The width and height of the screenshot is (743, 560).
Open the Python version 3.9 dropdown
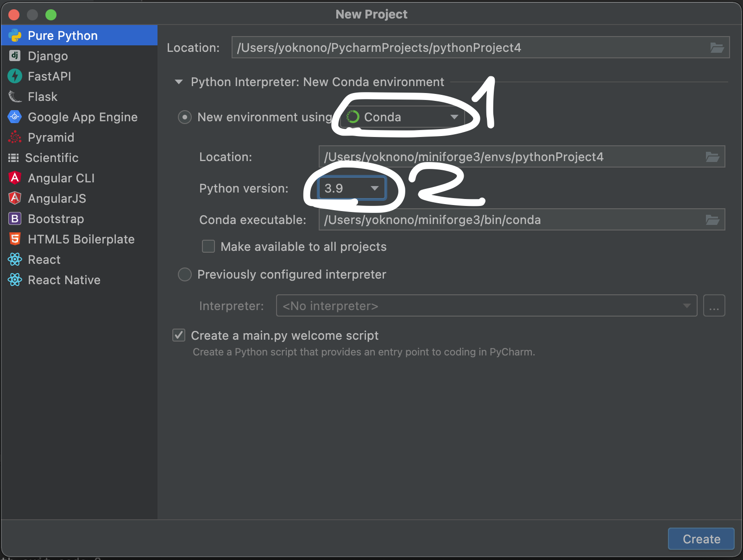tap(352, 188)
